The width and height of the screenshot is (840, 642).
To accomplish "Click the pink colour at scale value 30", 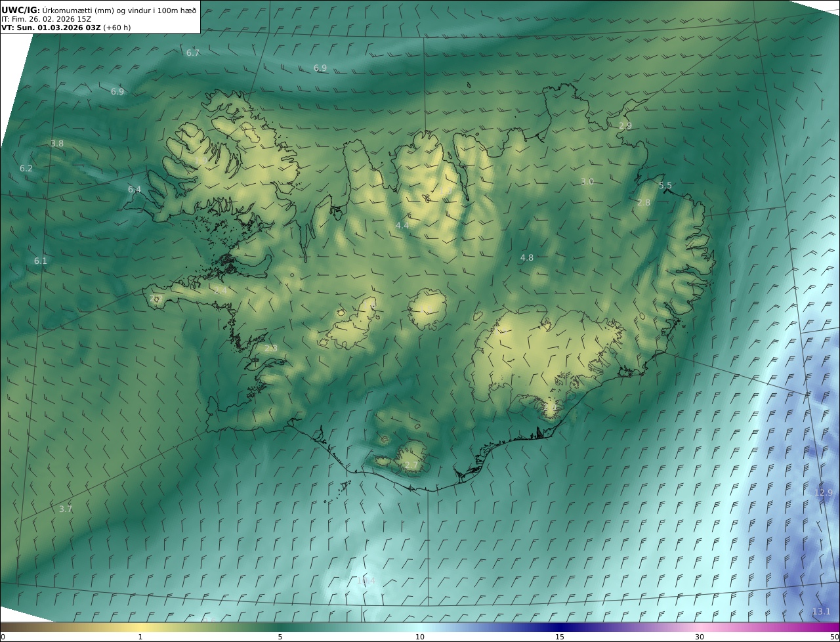I will point(700,627).
